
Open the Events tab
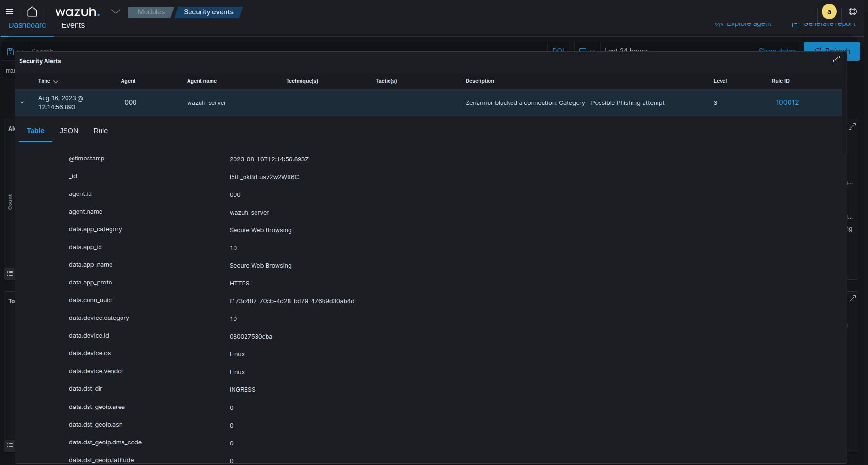(73, 26)
